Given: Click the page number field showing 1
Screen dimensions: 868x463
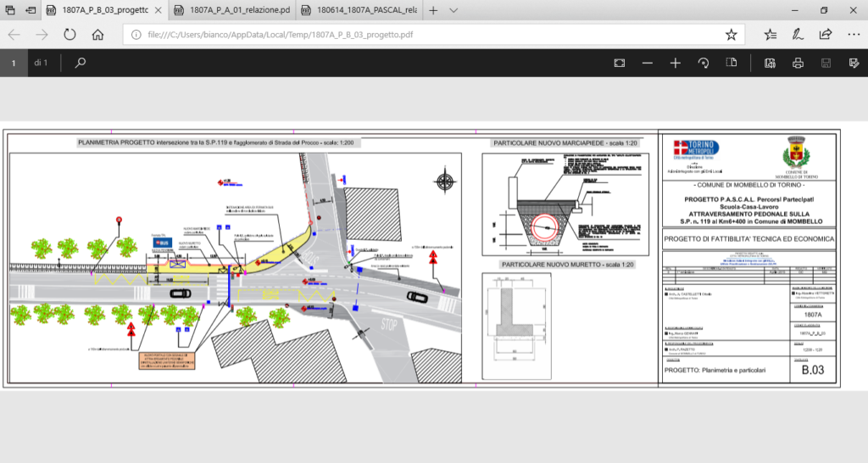Looking at the screenshot, I should click(x=14, y=63).
